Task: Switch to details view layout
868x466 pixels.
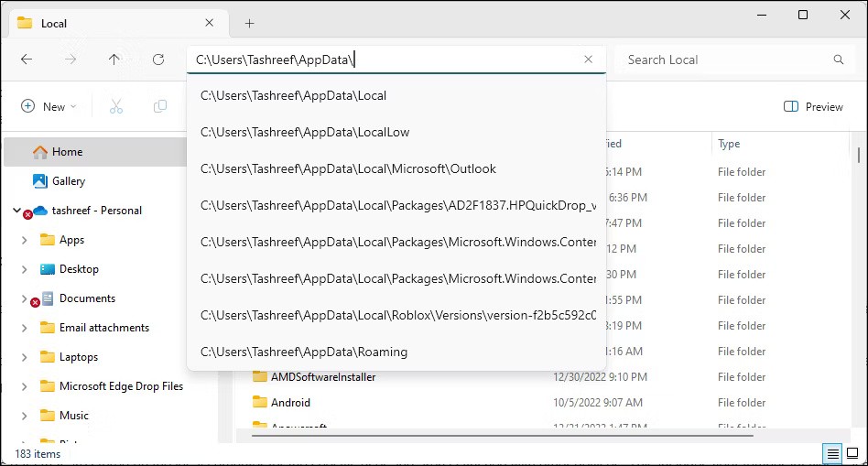Action: [832, 453]
